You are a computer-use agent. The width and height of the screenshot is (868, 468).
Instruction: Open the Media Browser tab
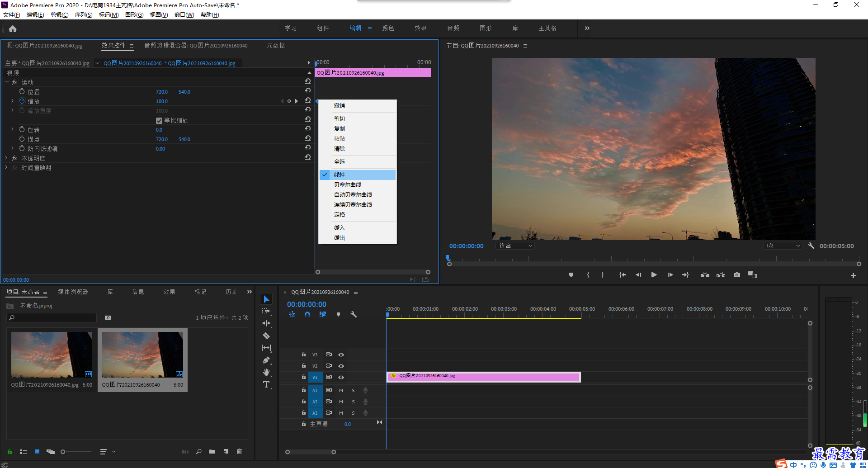pyautogui.click(x=73, y=292)
